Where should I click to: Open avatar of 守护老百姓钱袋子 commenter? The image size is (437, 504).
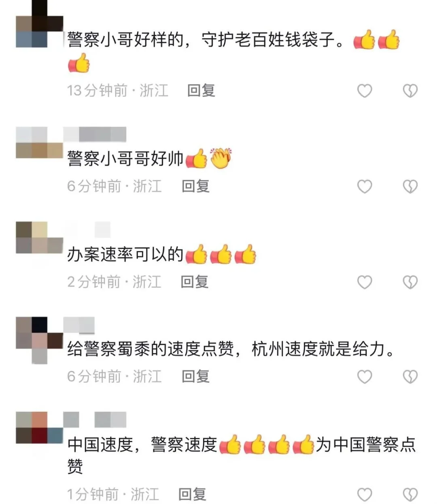[x=39, y=24]
